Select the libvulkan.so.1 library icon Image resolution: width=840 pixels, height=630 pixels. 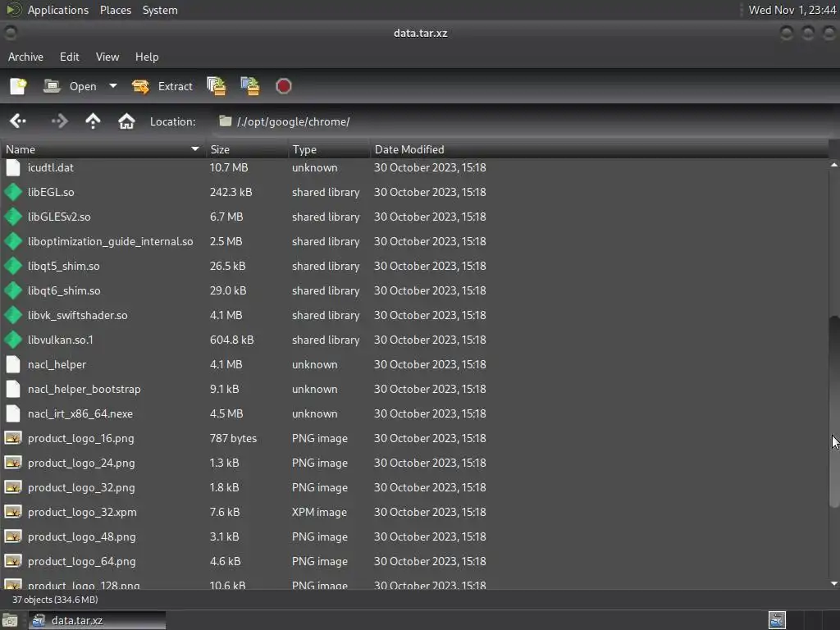(x=13, y=340)
